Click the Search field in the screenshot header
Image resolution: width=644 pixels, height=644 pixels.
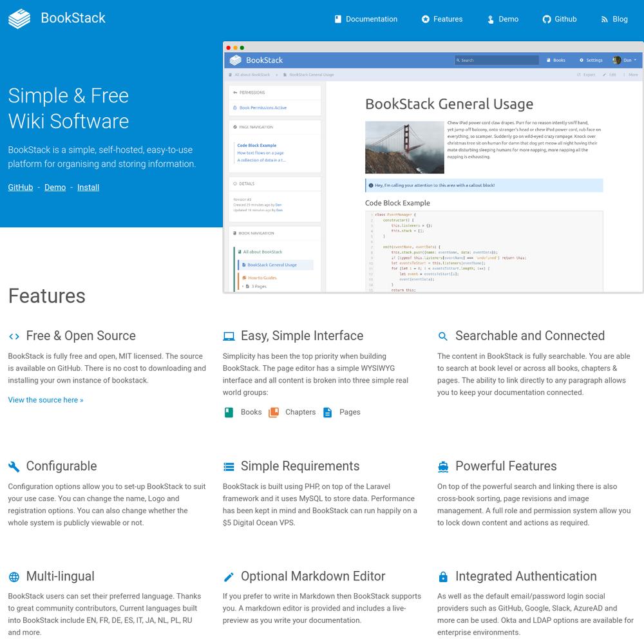click(497, 60)
